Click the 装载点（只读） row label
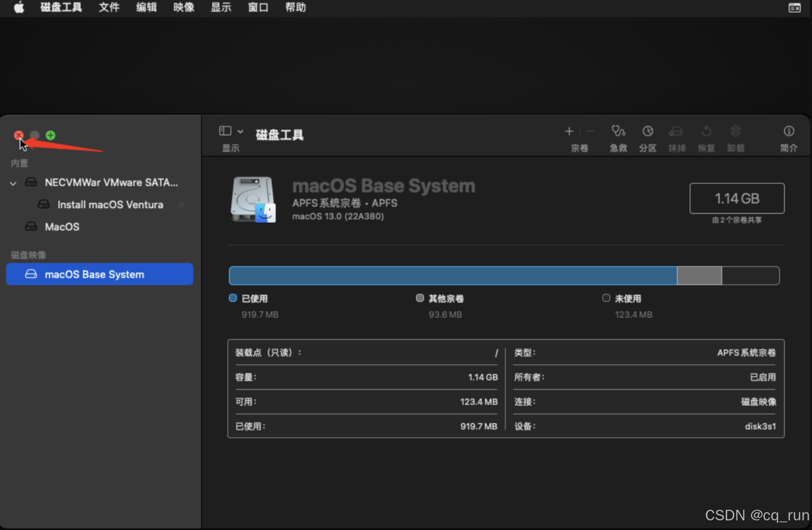The width and height of the screenshot is (812, 530). [268, 353]
